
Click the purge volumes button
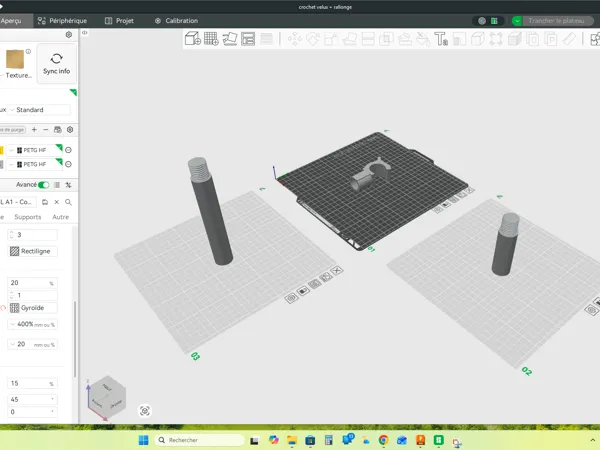[13, 130]
